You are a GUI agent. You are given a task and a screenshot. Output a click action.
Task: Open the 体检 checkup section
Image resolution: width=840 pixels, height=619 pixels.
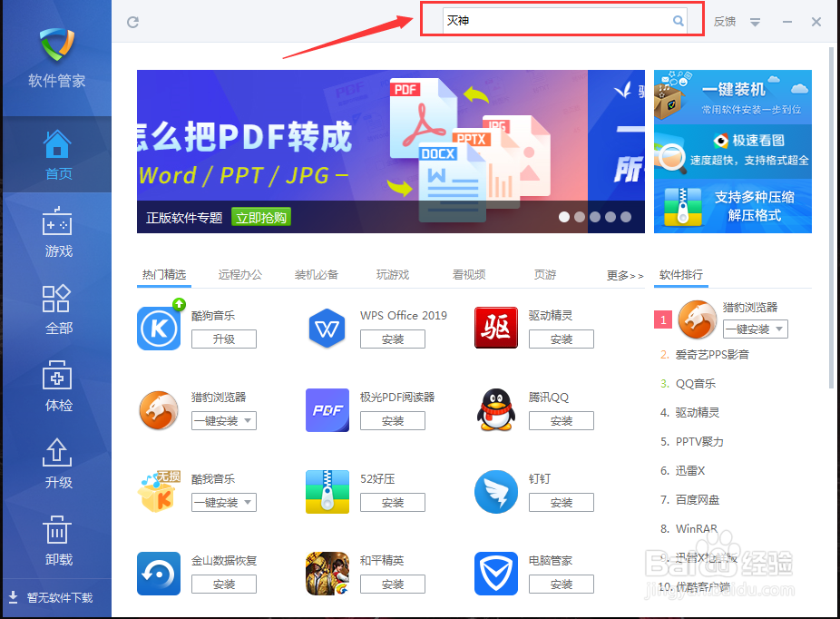click(x=57, y=387)
